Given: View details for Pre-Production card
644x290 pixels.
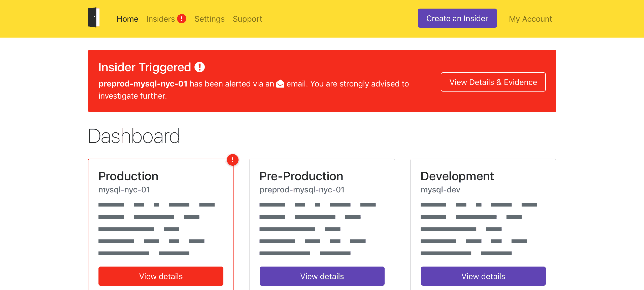Looking at the screenshot, I should [322, 276].
